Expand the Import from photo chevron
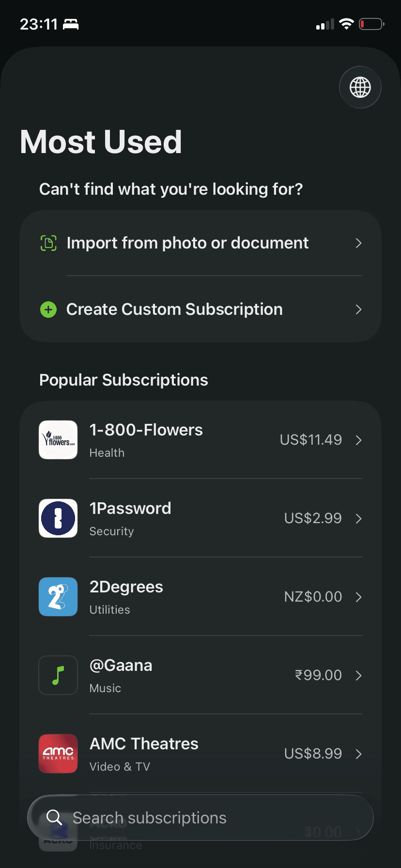Viewport: 401px width, 868px height. 358,243
